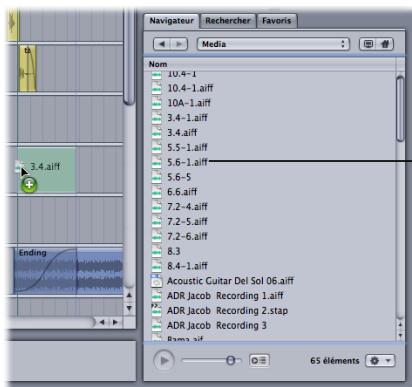Image resolution: width=412 pixels, height=387 pixels.
Task: Open the Favoris tab
Action: coord(276,21)
